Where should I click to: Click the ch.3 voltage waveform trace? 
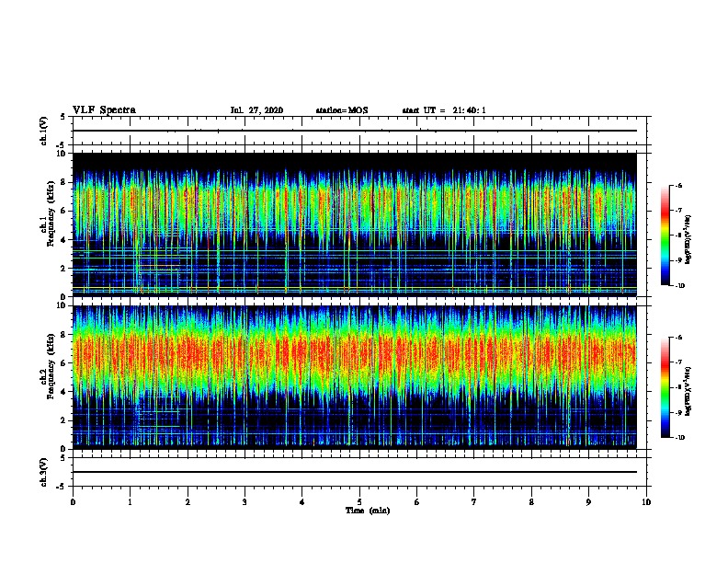(x=355, y=472)
